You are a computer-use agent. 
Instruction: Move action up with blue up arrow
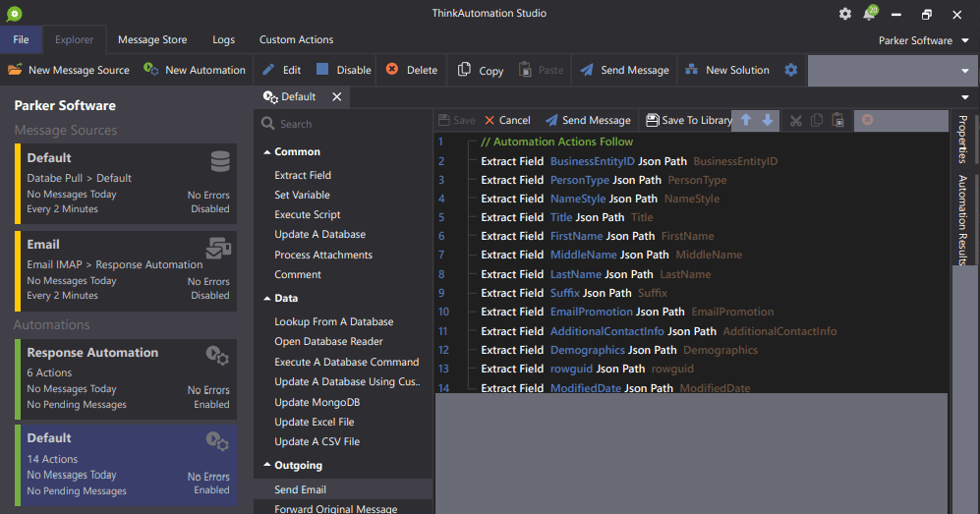pos(746,120)
